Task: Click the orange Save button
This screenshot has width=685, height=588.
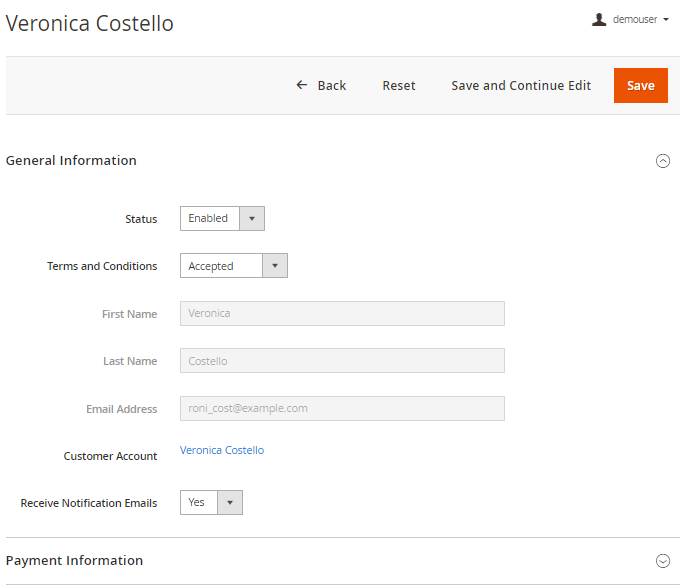Action: tap(640, 85)
